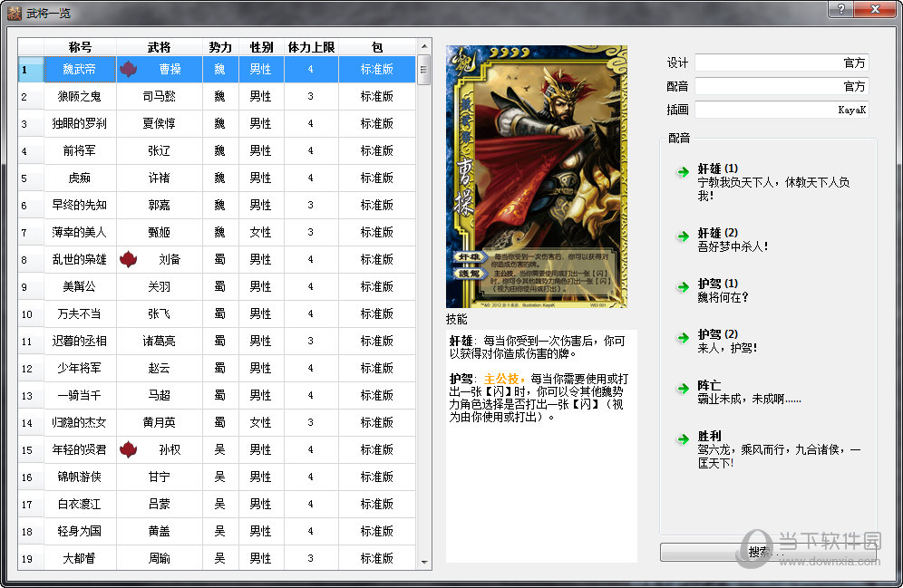Screen dimensions: 903x588
Task: Click the 武将一览 window app icon
Action: [14, 13]
